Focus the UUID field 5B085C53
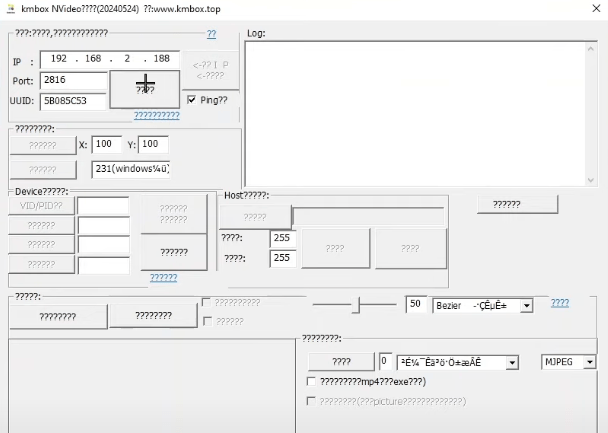This screenshot has height=433, width=608. 73,101
